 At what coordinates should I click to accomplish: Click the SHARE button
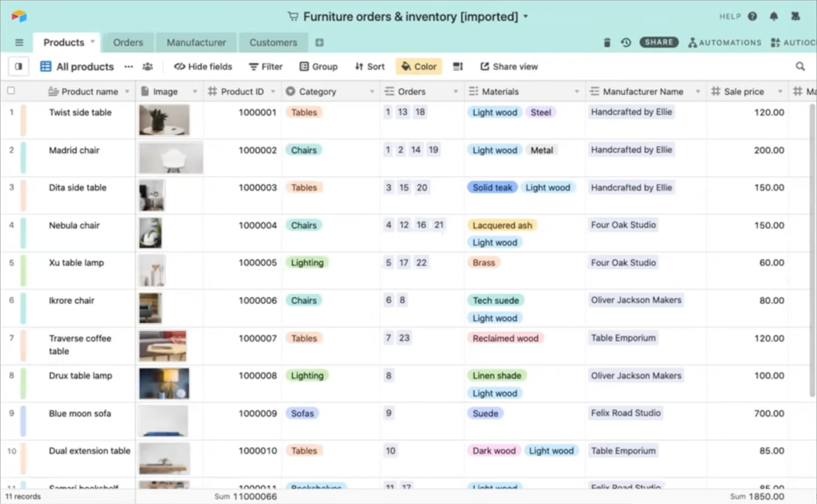point(659,42)
